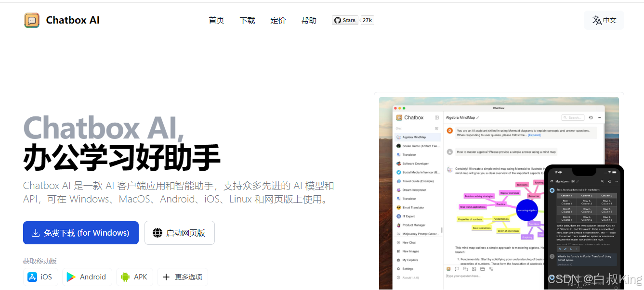Select the iOS download with App Store icon

coord(40,277)
